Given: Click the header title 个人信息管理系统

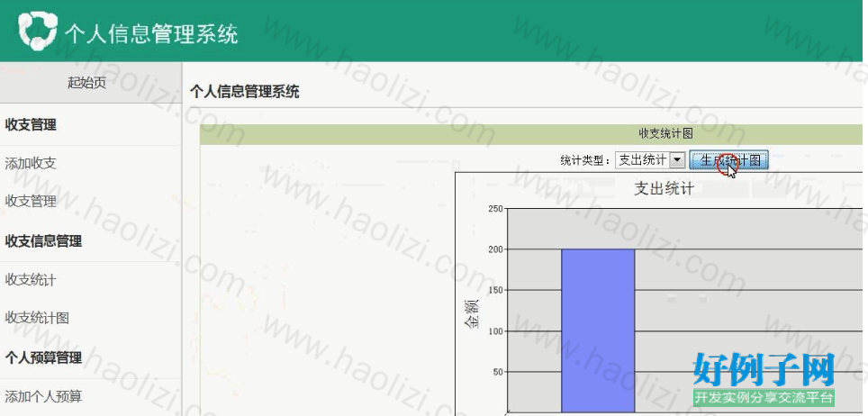Looking at the screenshot, I should point(151,34).
